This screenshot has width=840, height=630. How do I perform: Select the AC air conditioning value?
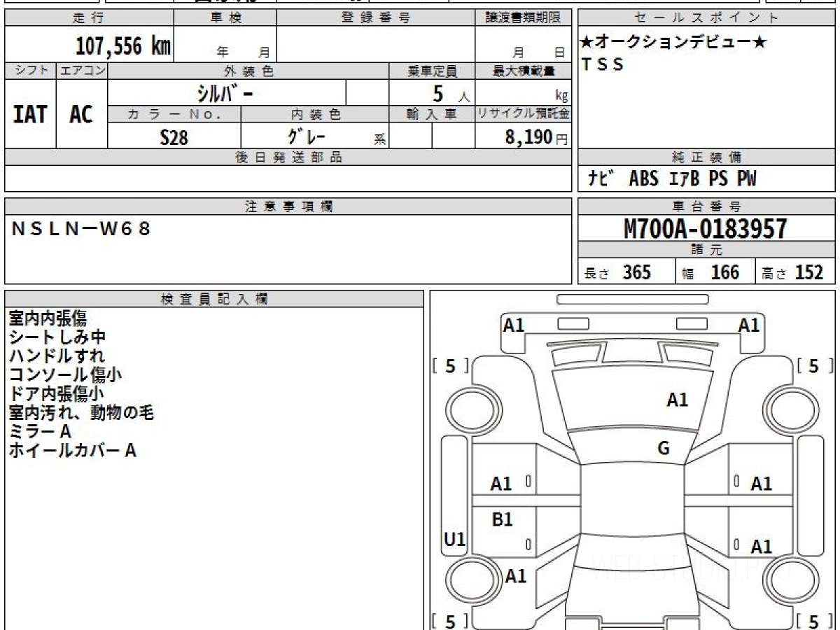(82, 114)
